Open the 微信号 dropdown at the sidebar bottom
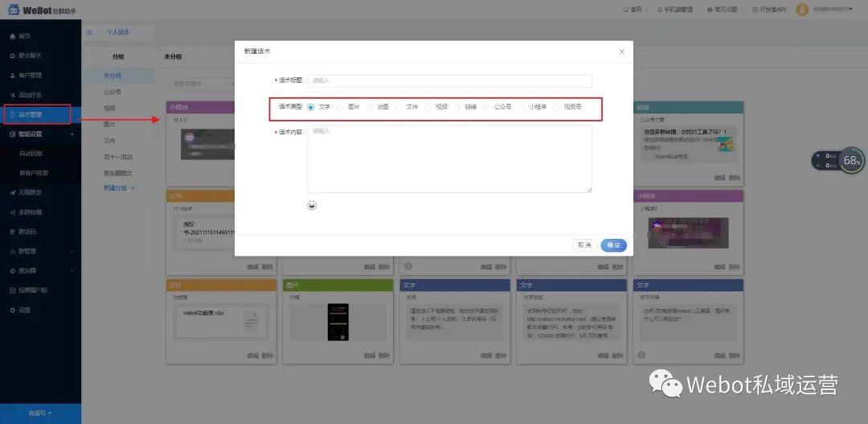The height and width of the screenshot is (424, 868). [40, 414]
